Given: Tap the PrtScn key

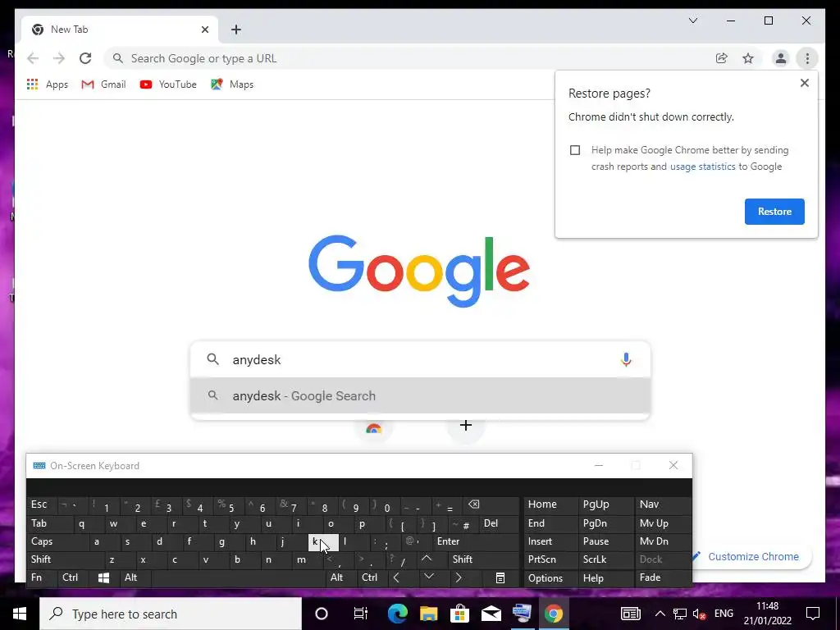Looking at the screenshot, I should 551,559.
